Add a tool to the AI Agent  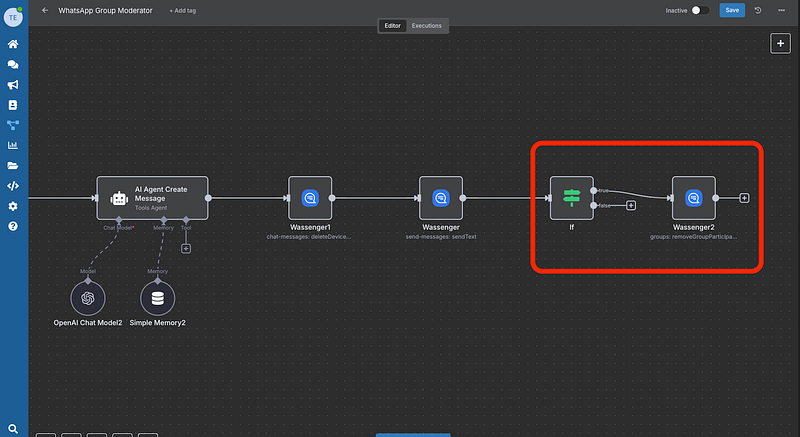[186, 248]
